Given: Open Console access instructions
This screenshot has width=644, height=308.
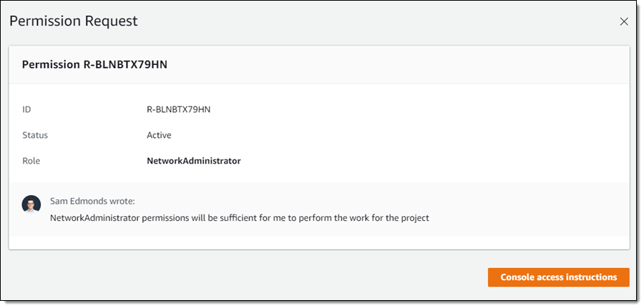Looking at the screenshot, I should (x=558, y=277).
